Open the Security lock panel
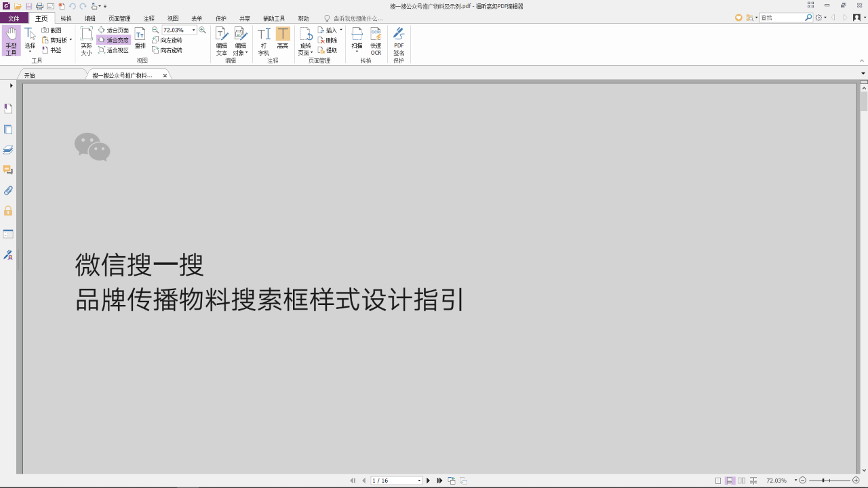 [x=8, y=211]
